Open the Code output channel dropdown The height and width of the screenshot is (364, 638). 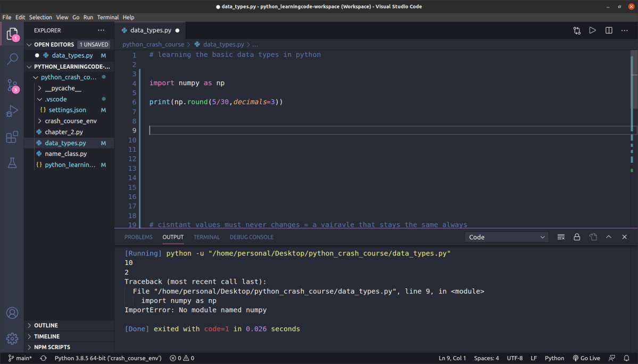click(507, 237)
